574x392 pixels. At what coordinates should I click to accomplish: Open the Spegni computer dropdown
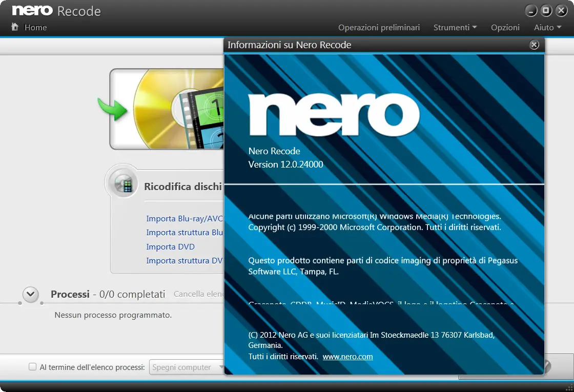pyautogui.click(x=187, y=367)
